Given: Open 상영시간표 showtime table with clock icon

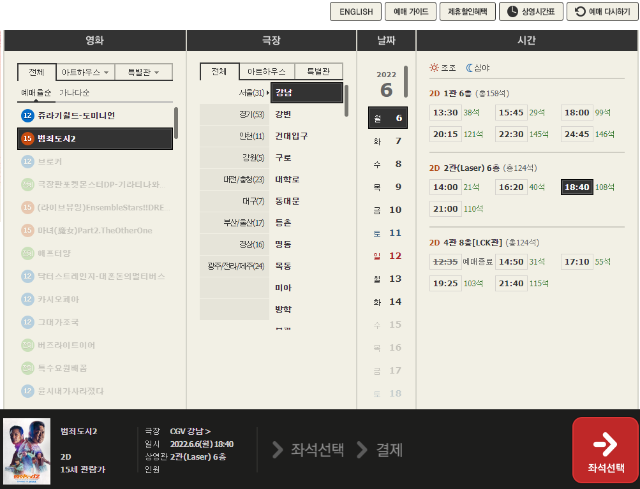Looking at the screenshot, I should coord(531,11).
